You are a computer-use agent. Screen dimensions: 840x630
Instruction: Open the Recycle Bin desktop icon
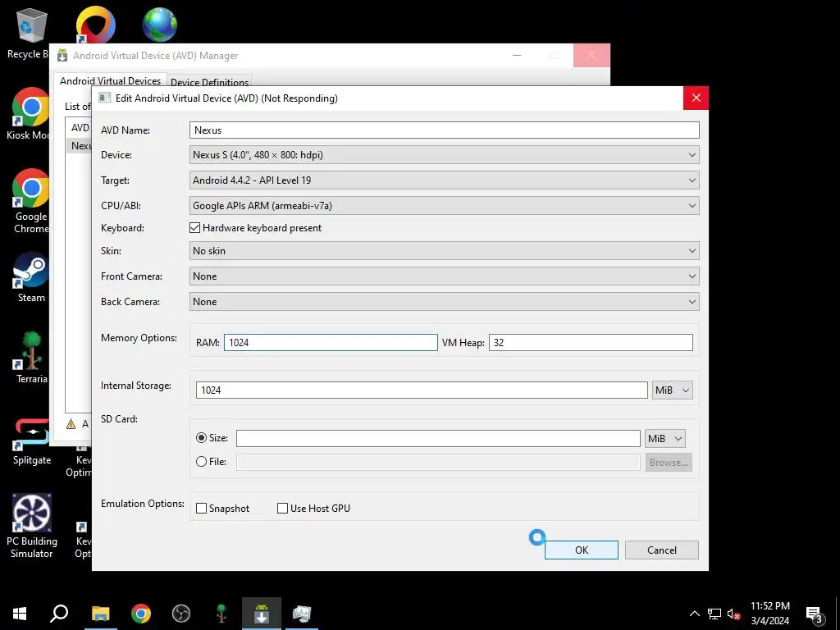pyautogui.click(x=30, y=33)
